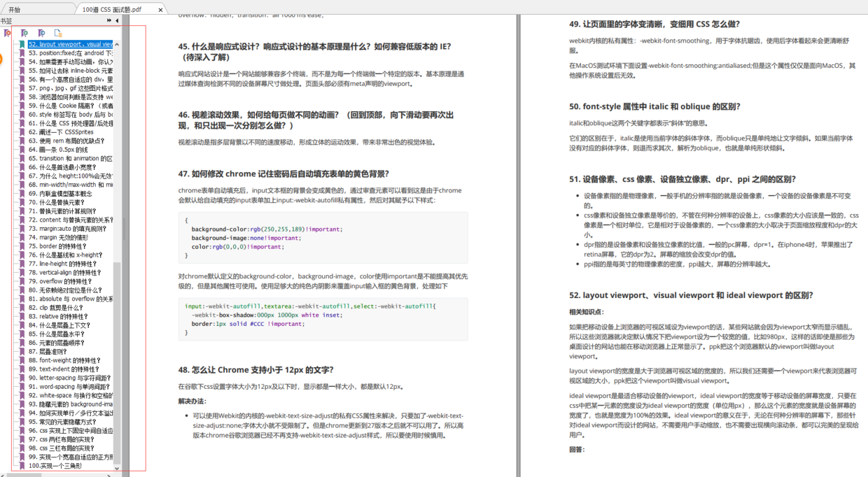Jump to bookmark 63. 使用 rem 布局的优缺点
The width and height of the screenshot is (868, 477).
(66, 141)
